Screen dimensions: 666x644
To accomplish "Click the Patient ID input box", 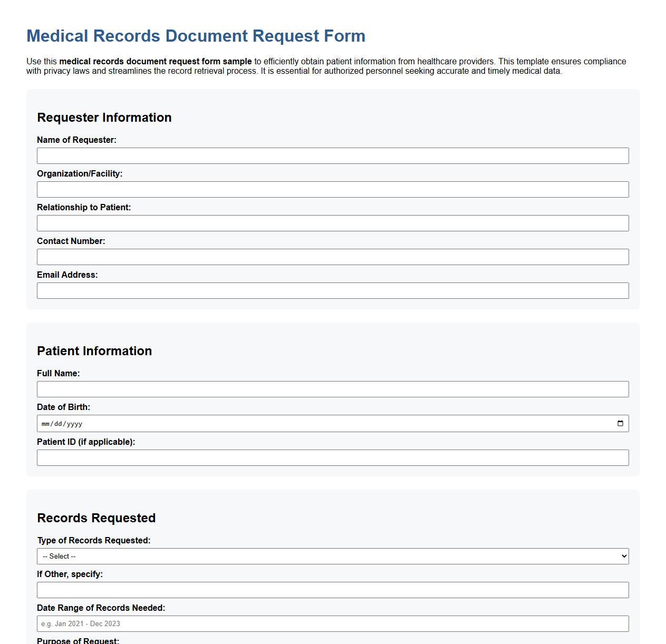I will coord(332,457).
